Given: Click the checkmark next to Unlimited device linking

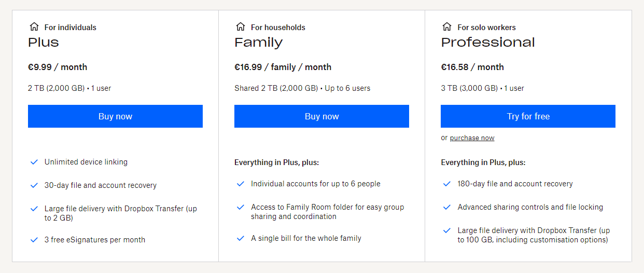Looking at the screenshot, I should click(34, 162).
